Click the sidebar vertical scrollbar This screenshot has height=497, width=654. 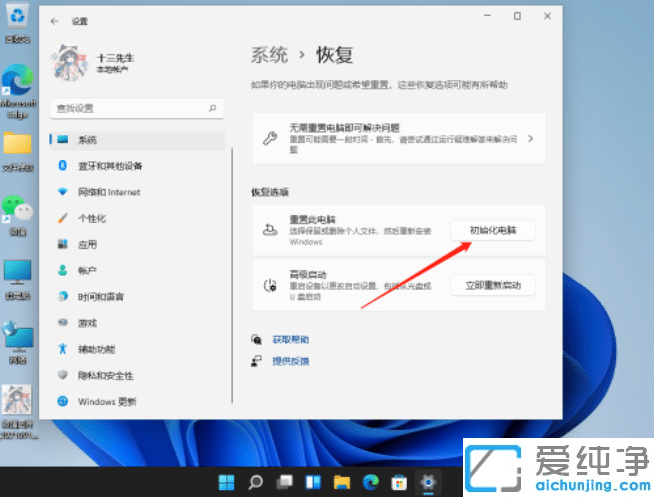232,275
